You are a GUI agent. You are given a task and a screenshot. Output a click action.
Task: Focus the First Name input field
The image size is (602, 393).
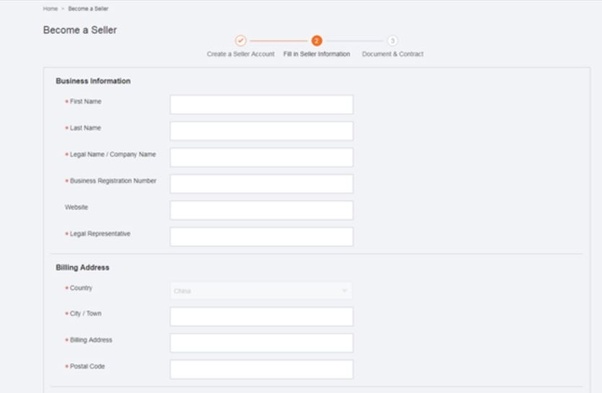pos(261,104)
